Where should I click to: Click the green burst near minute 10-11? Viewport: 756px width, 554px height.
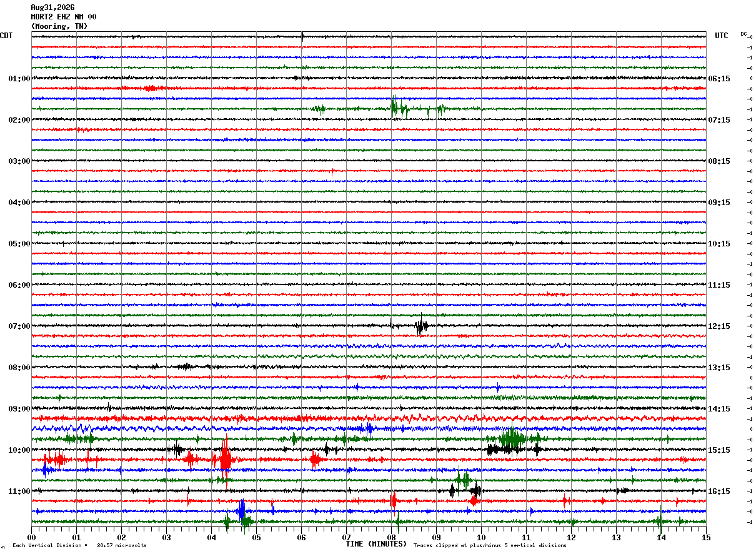point(512,438)
